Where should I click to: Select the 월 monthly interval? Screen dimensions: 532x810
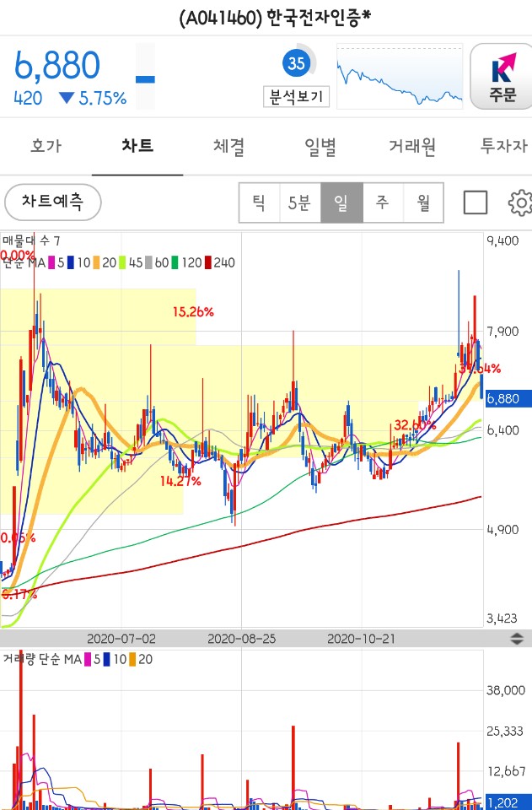[x=423, y=202]
